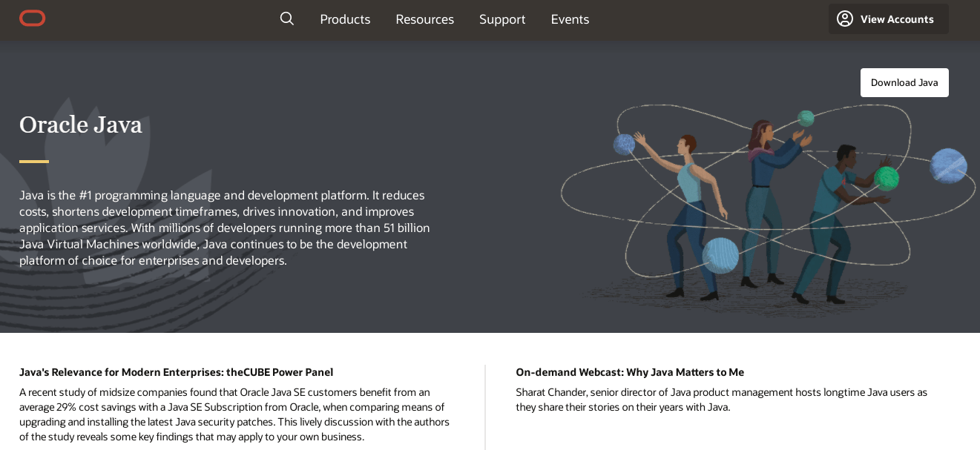
Task: Click the 29% cost savings study paragraph
Action: 234,414
